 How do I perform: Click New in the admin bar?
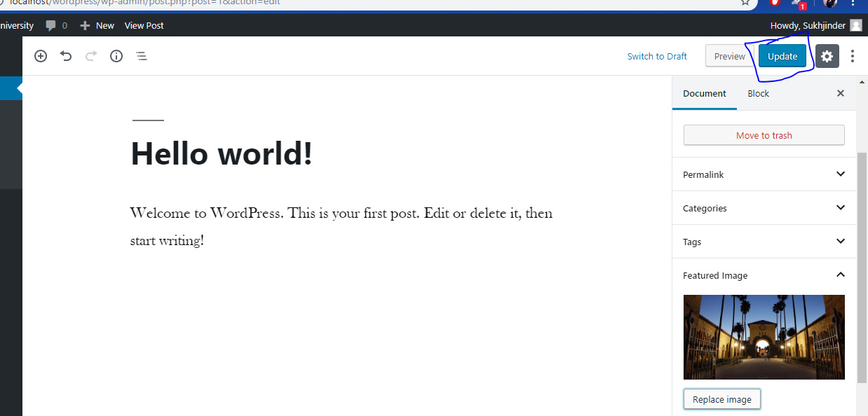105,25
